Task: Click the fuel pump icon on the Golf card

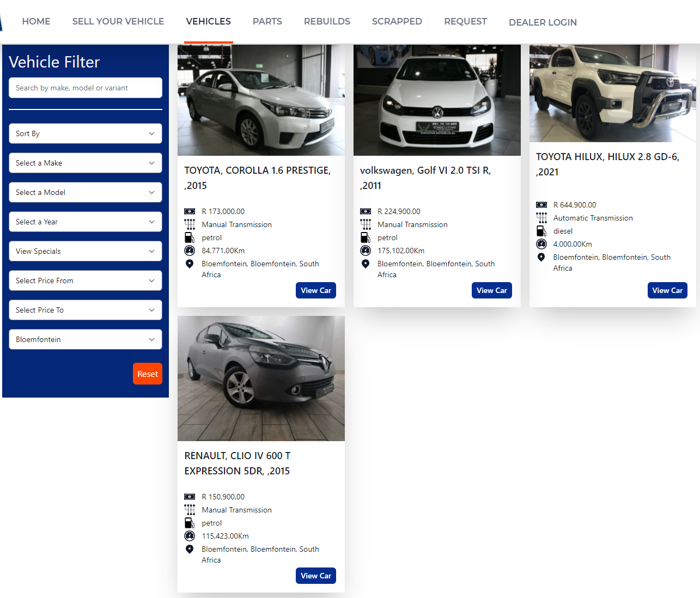Action: pos(366,237)
